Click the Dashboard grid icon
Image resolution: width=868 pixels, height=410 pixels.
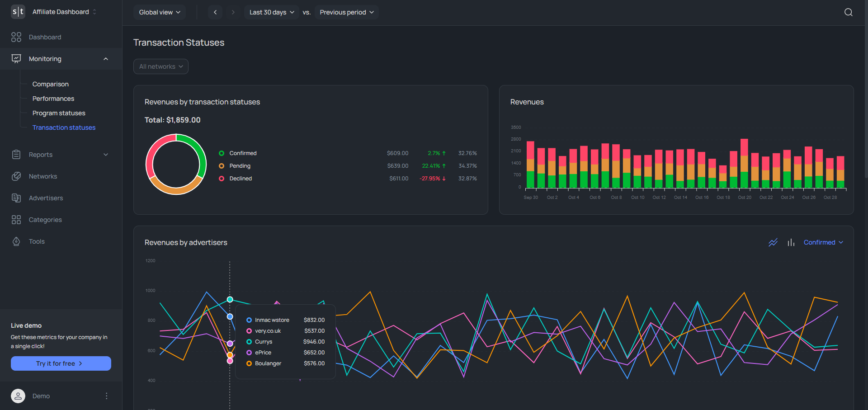(x=16, y=37)
